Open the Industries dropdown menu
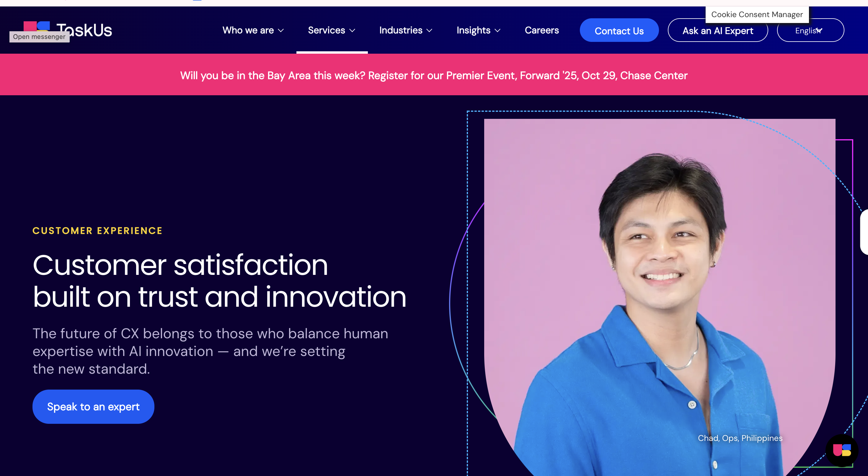868x476 pixels. pyautogui.click(x=405, y=30)
